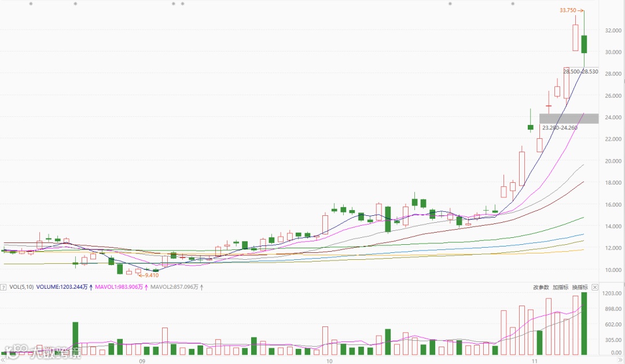Jump forward with the double-right arrow
625x364 pixels.
620,361
